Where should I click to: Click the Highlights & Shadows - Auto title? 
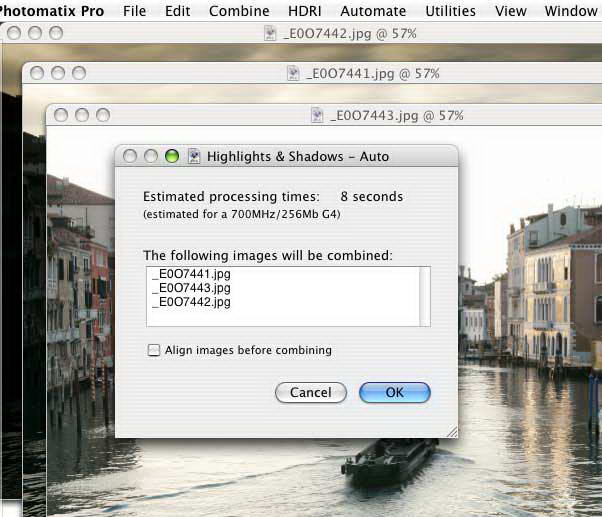pyautogui.click(x=298, y=157)
